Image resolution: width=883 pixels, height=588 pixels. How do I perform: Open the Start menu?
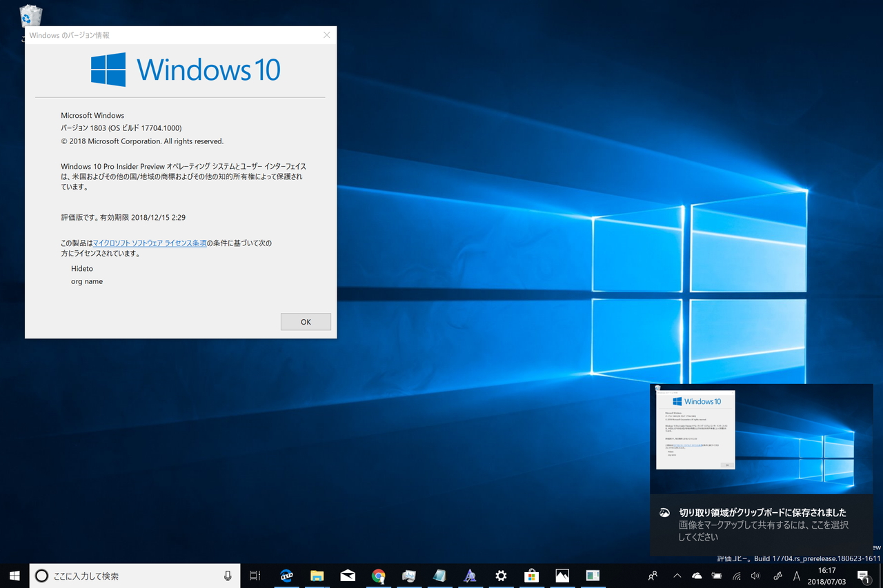(x=14, y=576)
